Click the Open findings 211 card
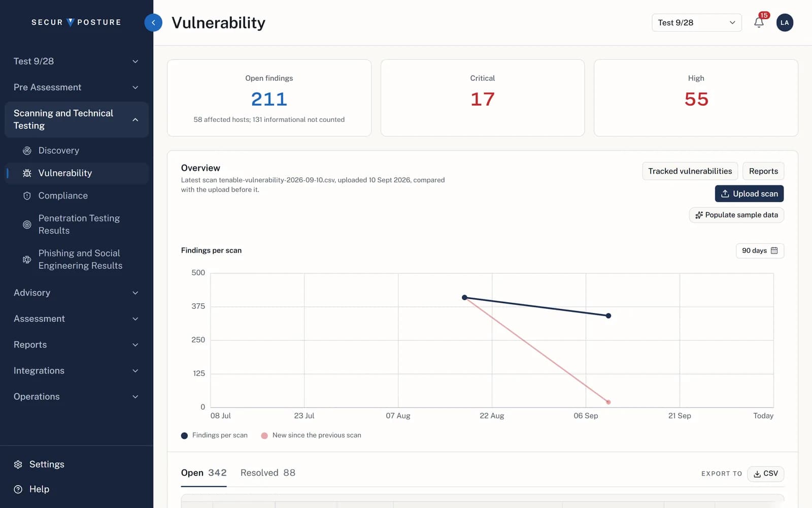The image size is (812, 508). pos(269,98)
